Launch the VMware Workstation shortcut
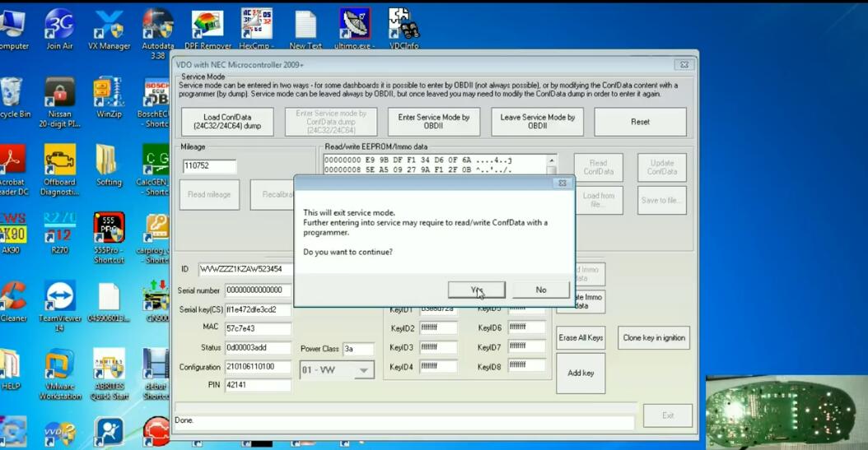 [x=59, y=375]
